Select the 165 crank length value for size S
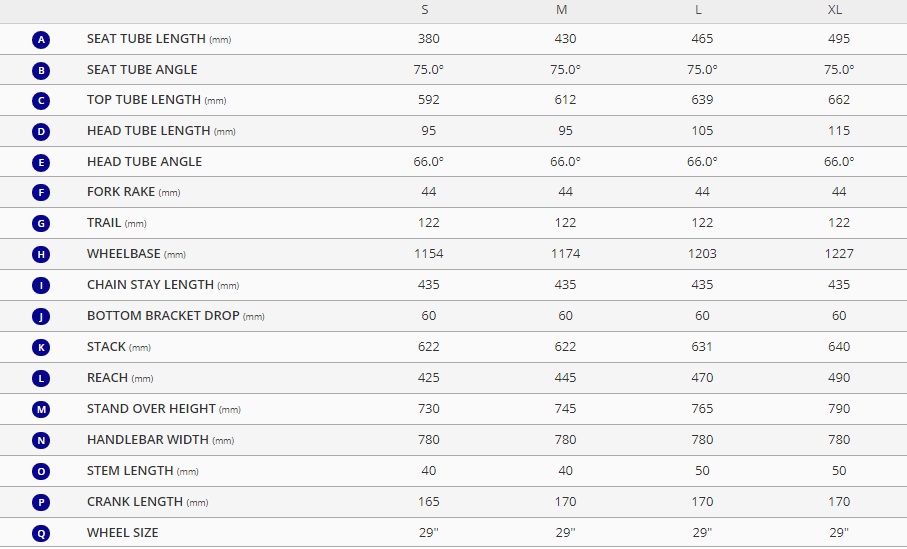 click(429, 502)
